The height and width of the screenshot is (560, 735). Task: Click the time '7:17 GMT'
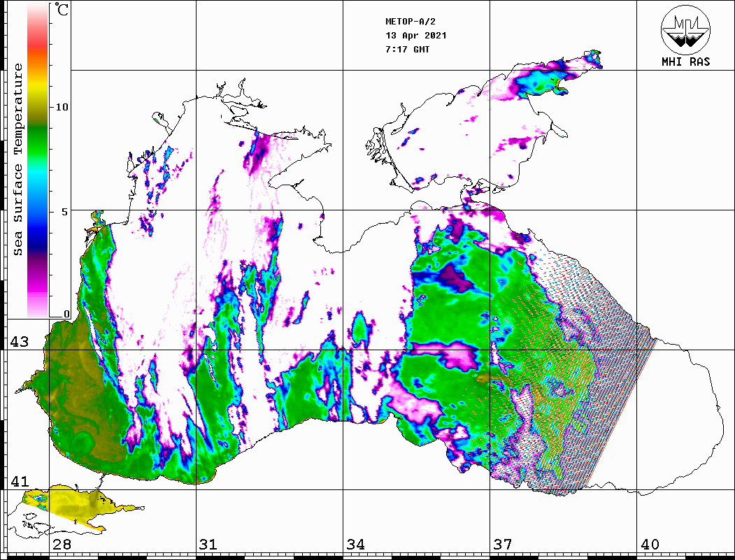click(407, 49)
